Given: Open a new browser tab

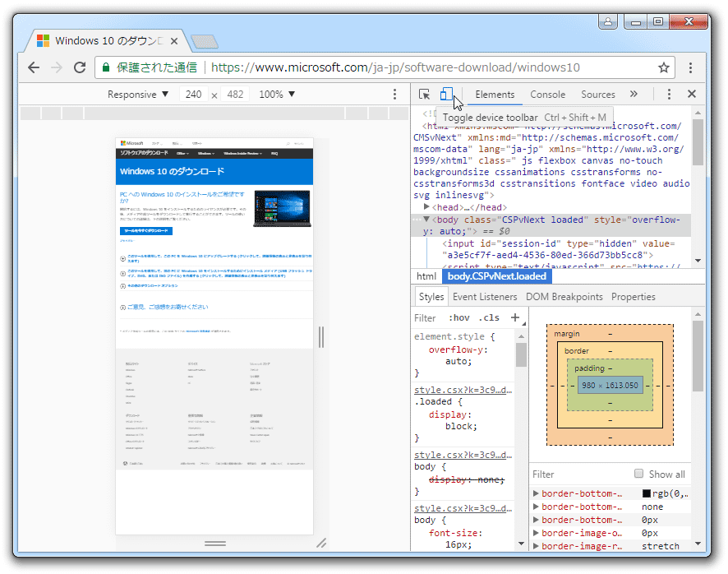Looking at the screenshot, I should pyautogui.click(x=205, y=42).
